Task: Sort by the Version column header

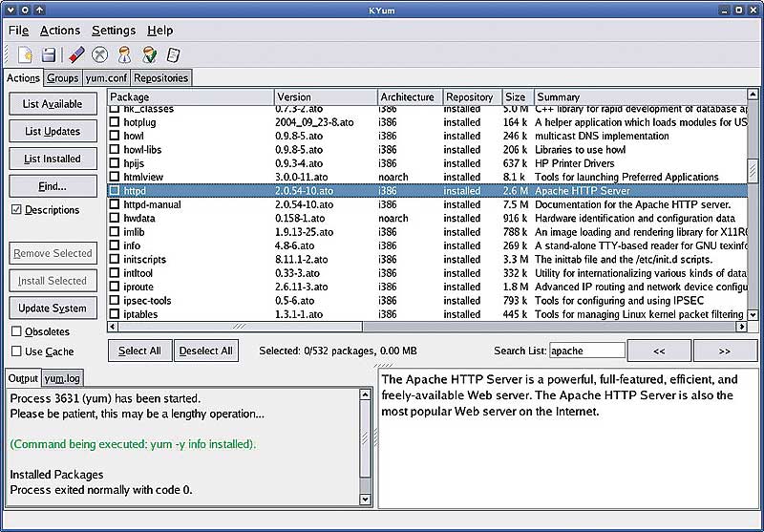Action: 326,97
